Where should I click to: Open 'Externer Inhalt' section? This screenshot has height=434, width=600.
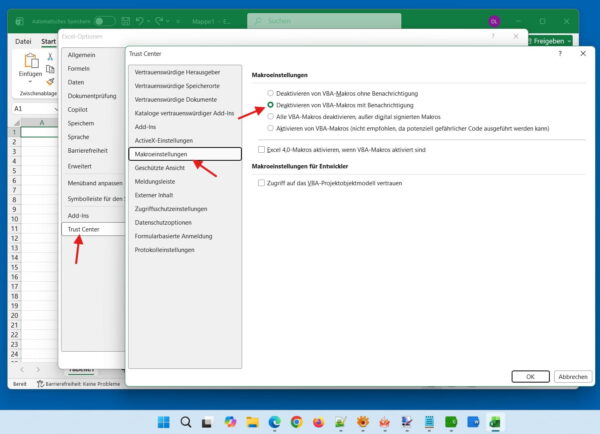pyautogui.click(x=185, y=195)
